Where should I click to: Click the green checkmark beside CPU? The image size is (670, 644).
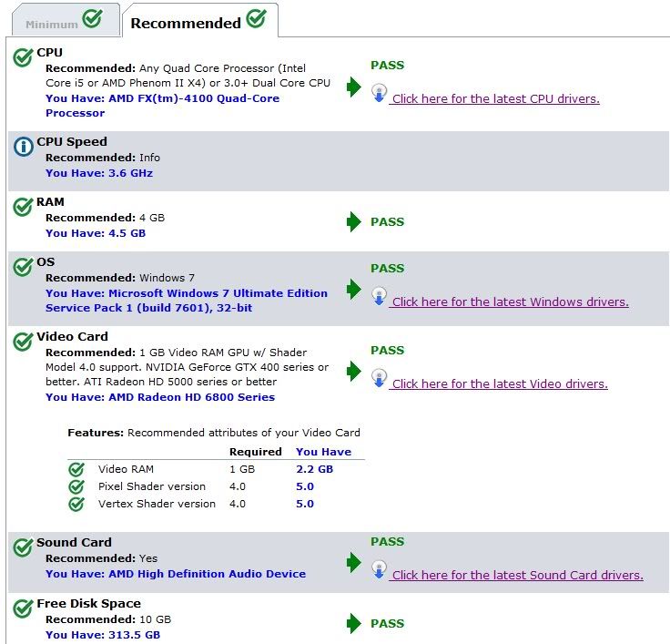point(23,58)
